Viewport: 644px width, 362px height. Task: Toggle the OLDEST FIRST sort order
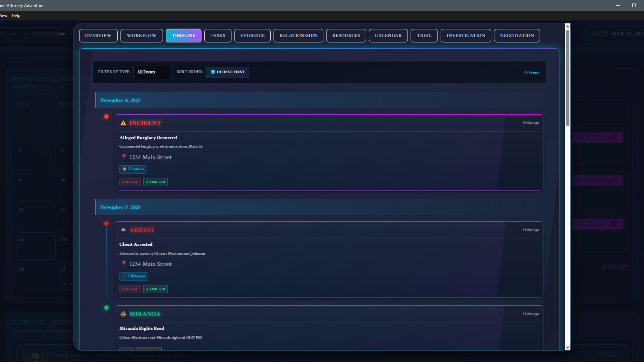tap(227, 72)
